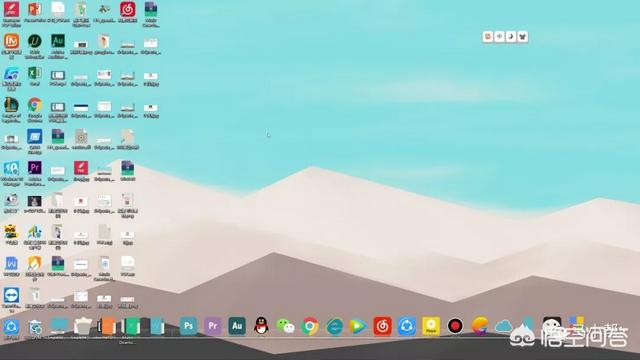Launch Photoshop from the dock
This screenshot has height=360, width=640.
188,326
